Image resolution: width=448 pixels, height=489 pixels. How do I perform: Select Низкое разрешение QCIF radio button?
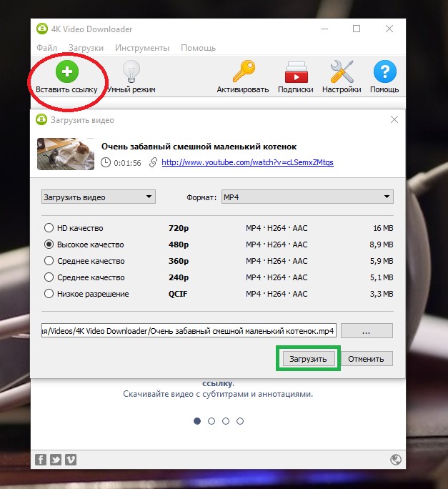tap(49, 294)
